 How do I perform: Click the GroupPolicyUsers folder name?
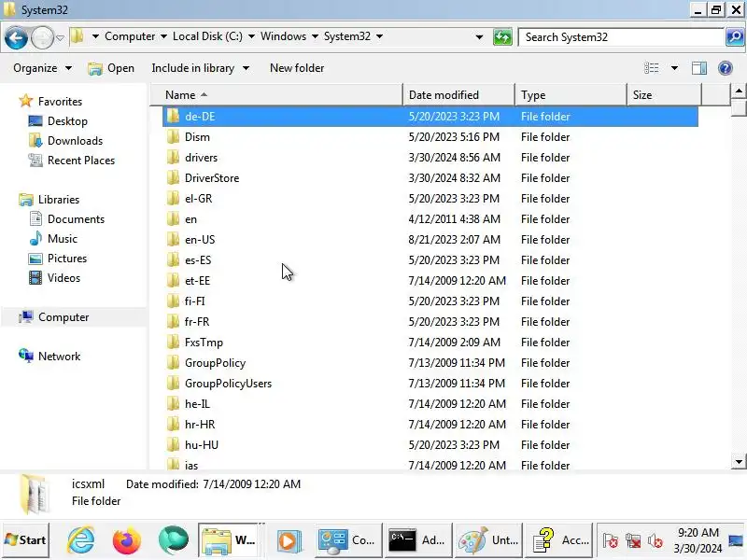tap(228, 384)
